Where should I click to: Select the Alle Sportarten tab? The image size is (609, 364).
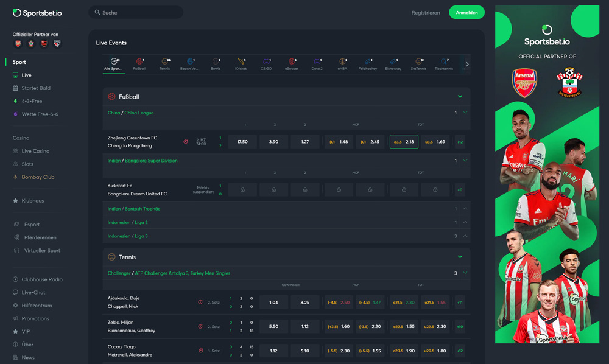113,64
